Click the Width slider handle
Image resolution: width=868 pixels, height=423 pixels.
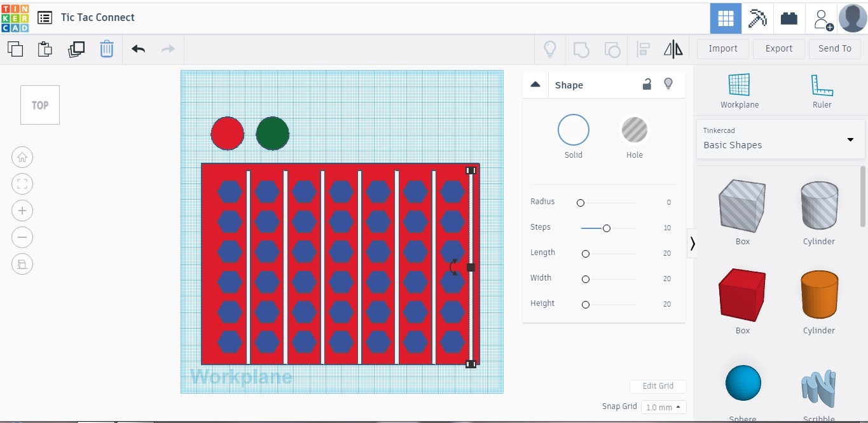pyautogui.click(x=586, y=279)
